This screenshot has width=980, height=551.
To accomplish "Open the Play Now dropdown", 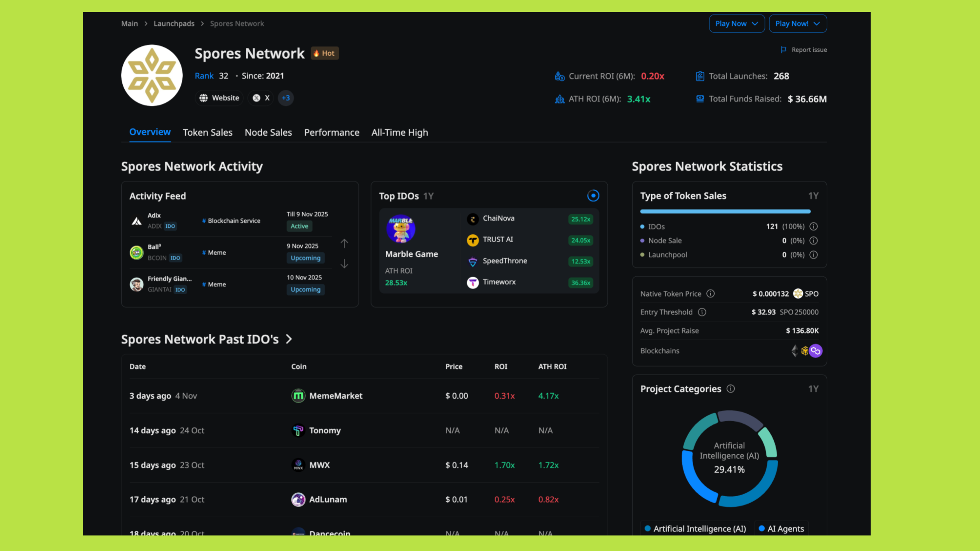I will (x=737, y=23).
